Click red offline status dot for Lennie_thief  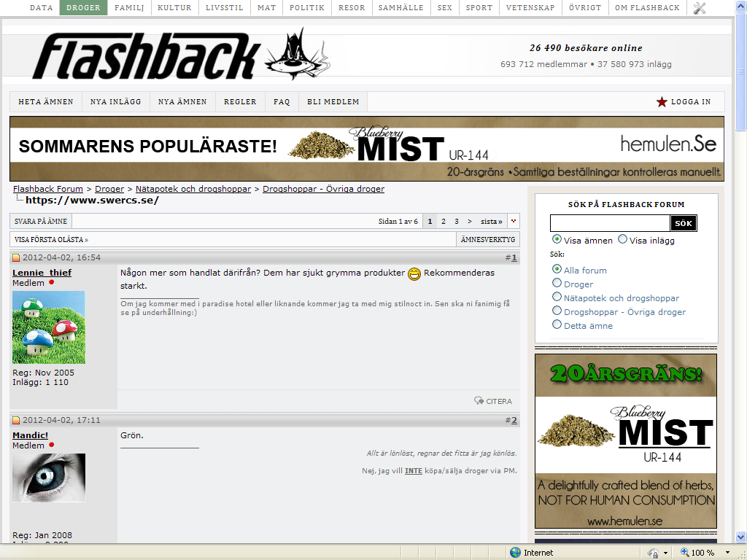(x=52, y=282)
